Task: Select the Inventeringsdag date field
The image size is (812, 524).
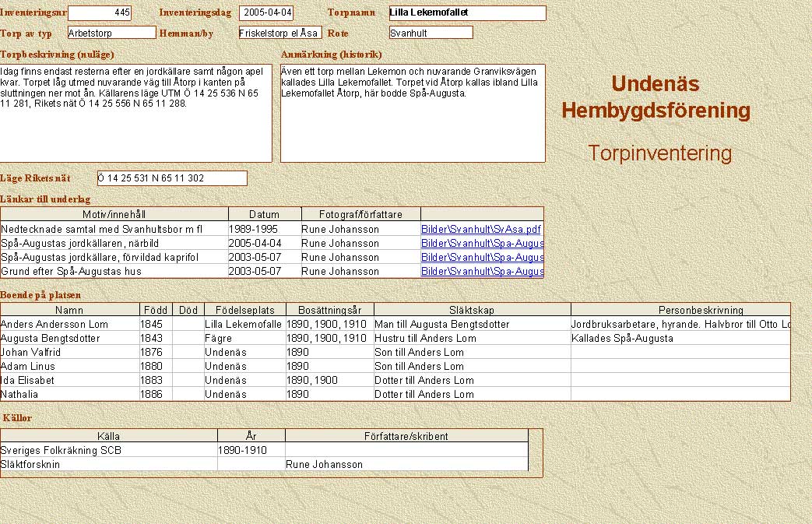Action: [267, 13]
